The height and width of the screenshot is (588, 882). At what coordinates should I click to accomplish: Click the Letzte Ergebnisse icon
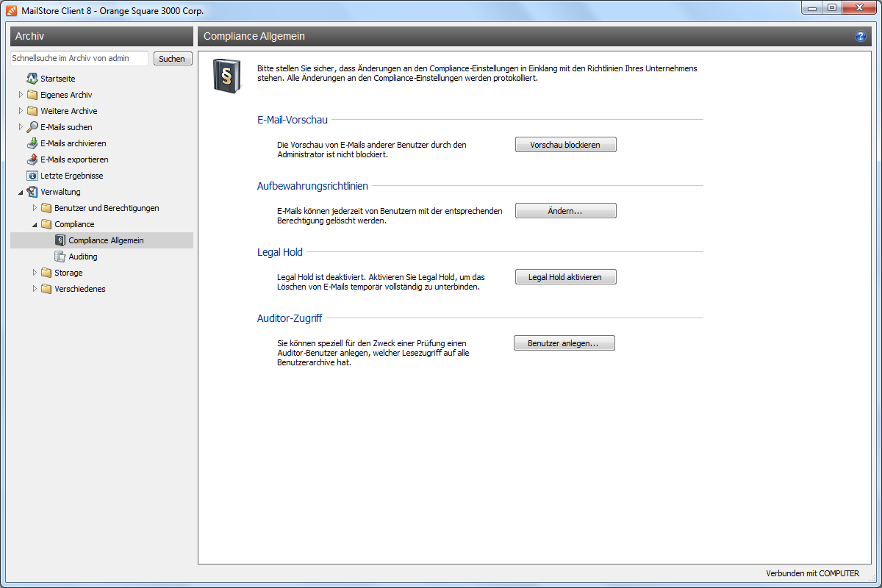(x=32, y=176)
